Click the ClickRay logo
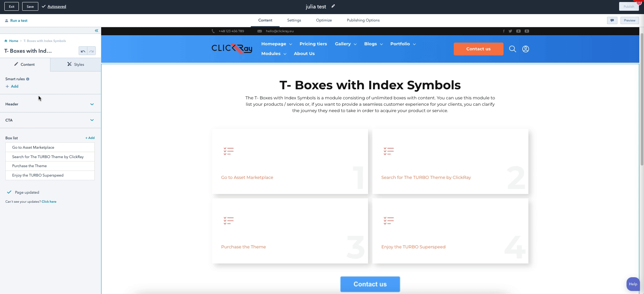644x294 pixels. (x=232, y=49)
